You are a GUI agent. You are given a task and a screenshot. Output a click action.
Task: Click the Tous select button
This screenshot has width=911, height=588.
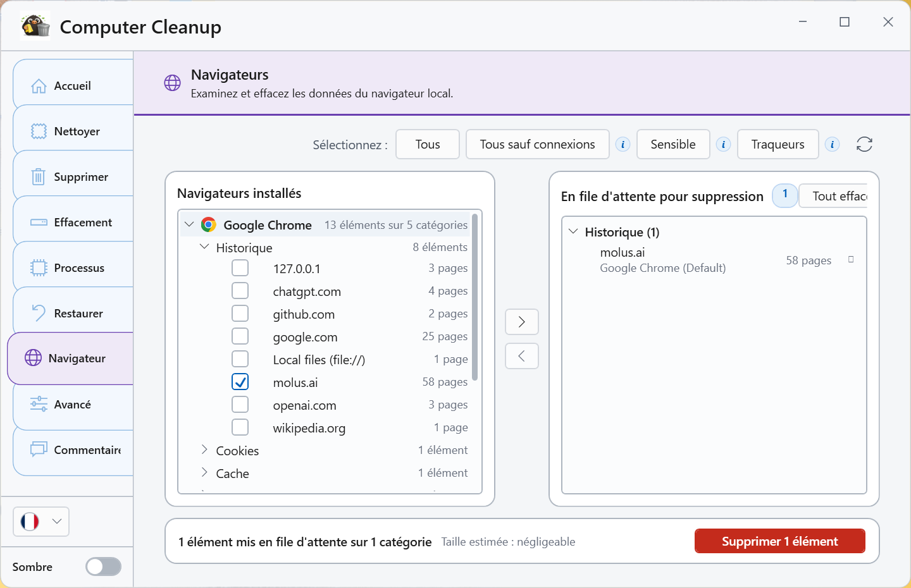pos(428,144)
